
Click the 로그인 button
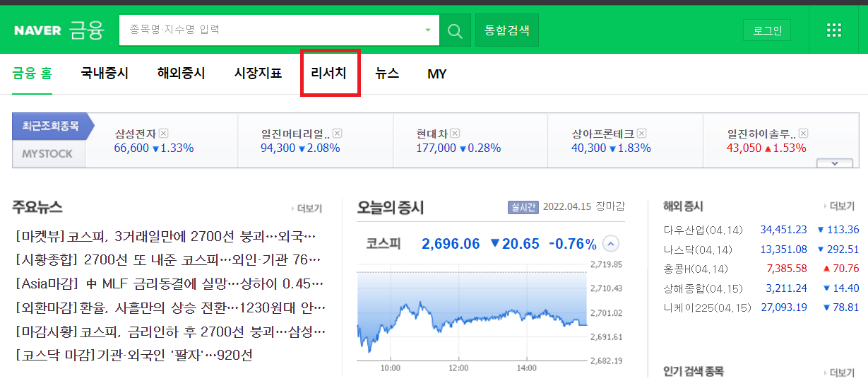pos(767,30)
